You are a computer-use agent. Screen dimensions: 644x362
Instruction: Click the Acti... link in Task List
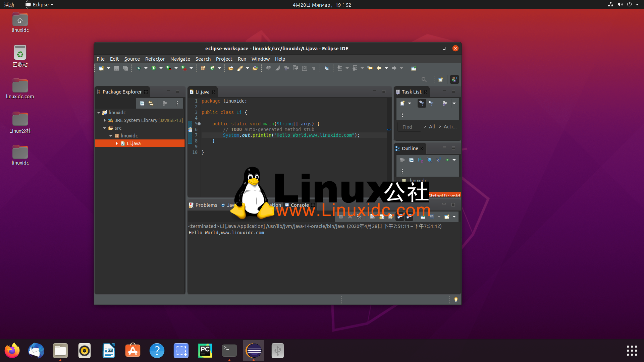coord(450,127)
